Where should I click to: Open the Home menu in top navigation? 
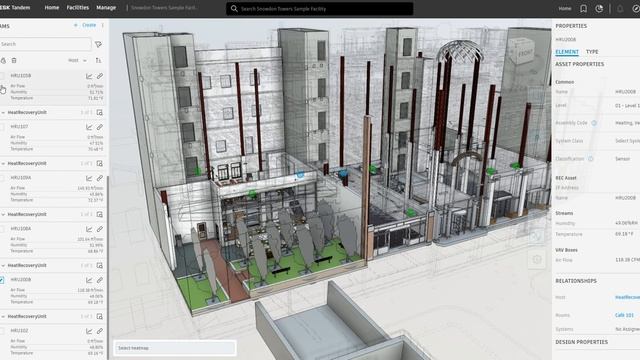[x=52, y=8]
